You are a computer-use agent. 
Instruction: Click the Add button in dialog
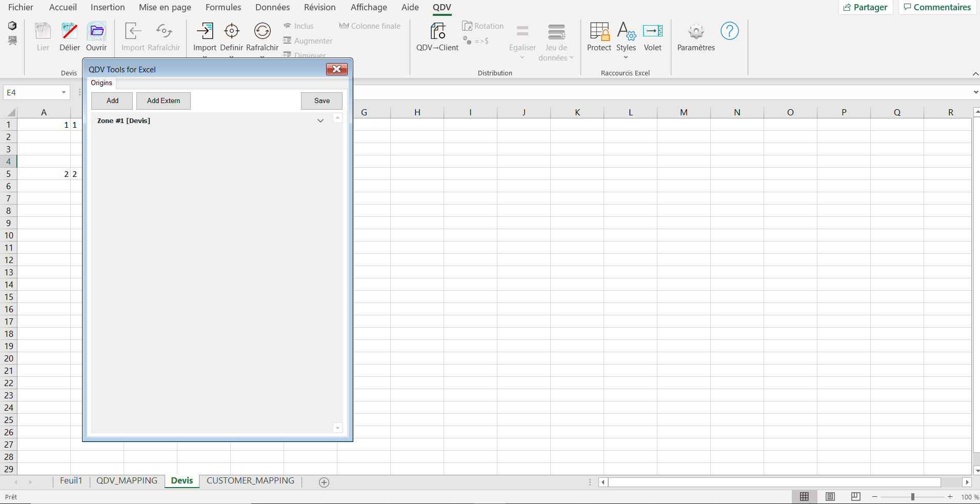112,101
